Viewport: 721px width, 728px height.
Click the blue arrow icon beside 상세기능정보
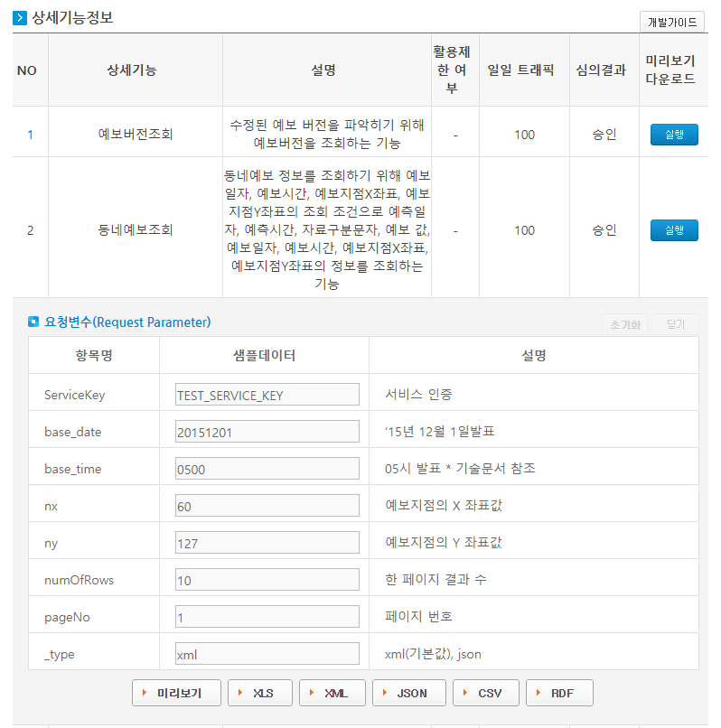pyautogui.click(x=20, y=18)
